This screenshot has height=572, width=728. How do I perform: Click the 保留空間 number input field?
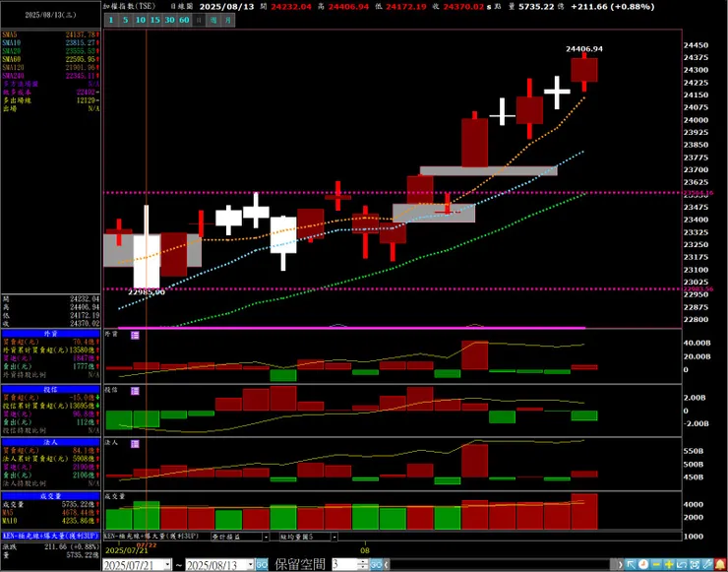(x=345, y=565)
